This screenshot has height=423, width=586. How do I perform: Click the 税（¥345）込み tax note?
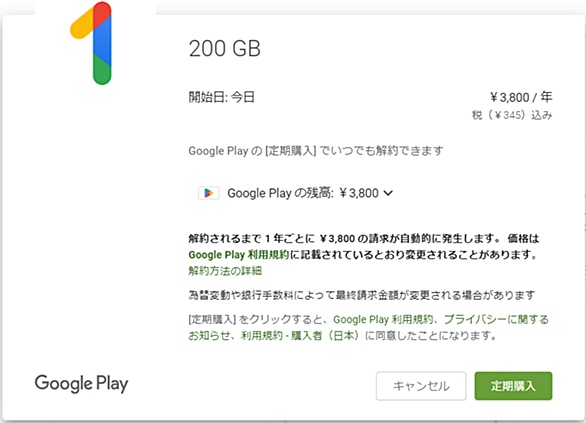[x=512, y=115]
